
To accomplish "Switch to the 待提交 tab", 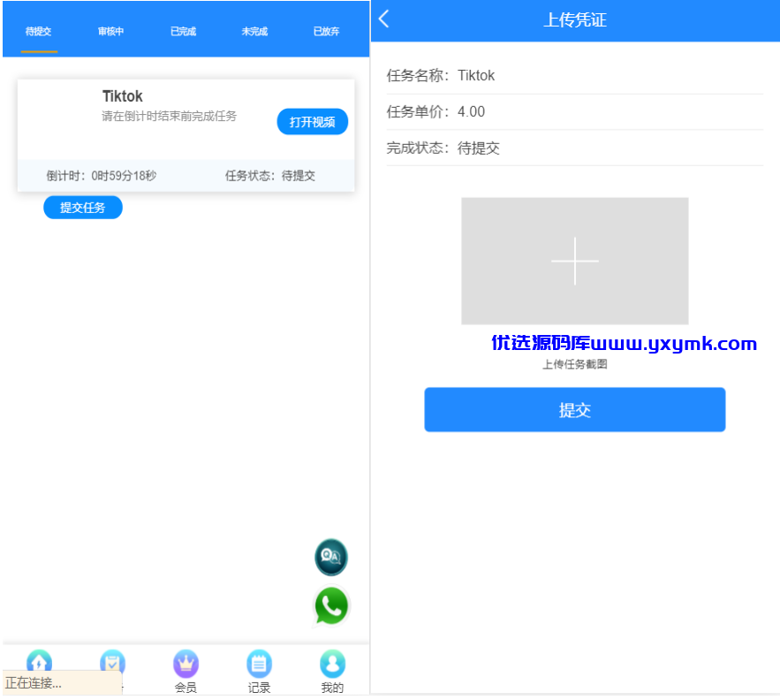I will tap(38, 31).
